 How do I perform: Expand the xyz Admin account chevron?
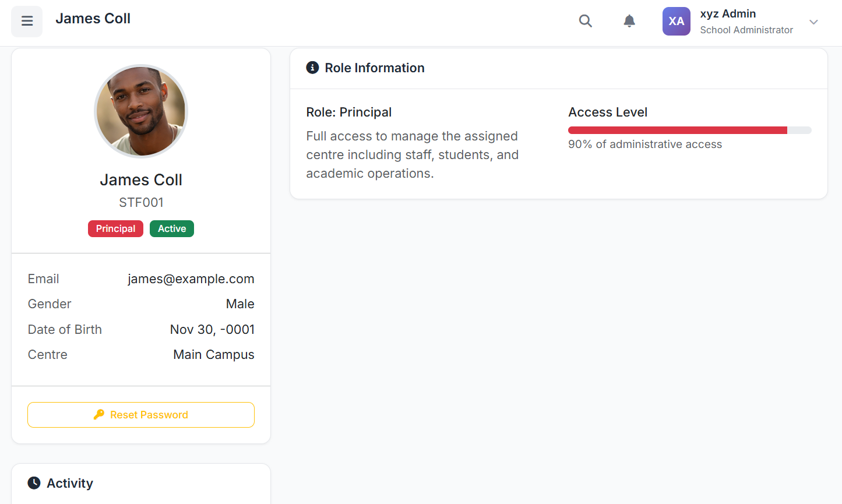tap(813, 22)
